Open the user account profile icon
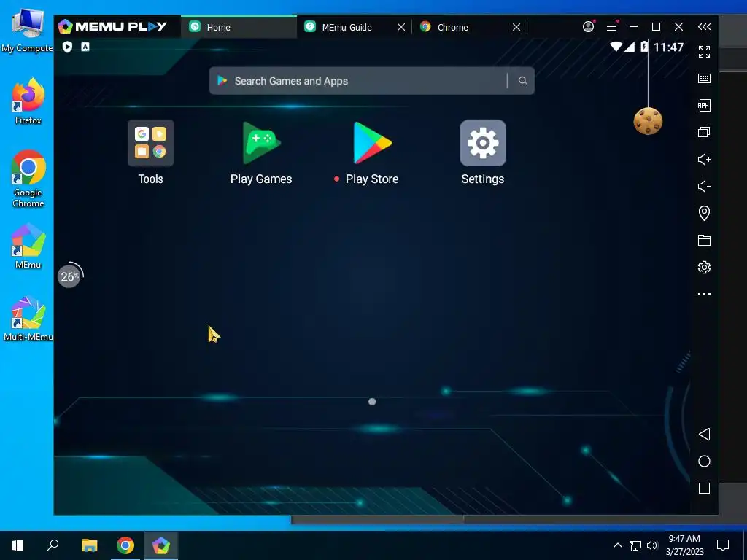 pyautogui.click(x=589, y=27)
